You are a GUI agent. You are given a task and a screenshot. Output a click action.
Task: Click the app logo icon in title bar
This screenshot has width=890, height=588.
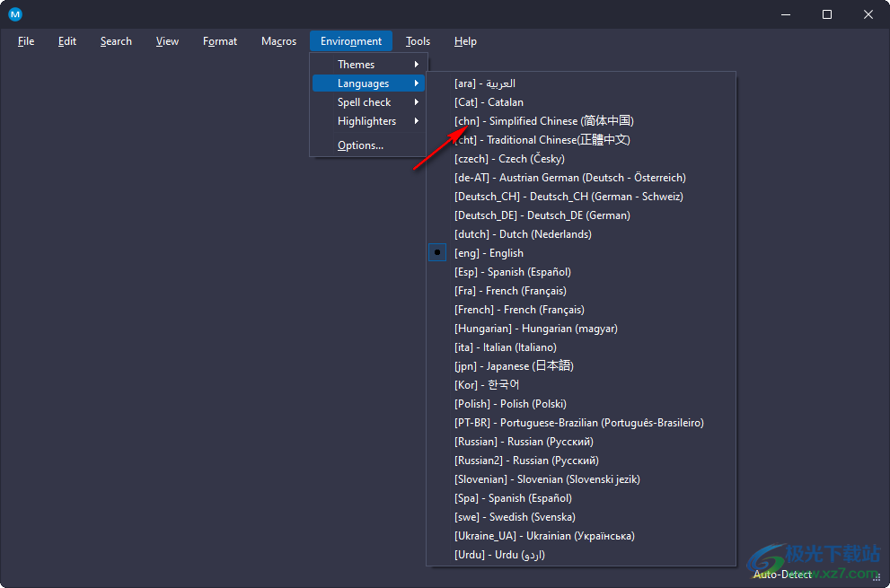click(15, 14)
